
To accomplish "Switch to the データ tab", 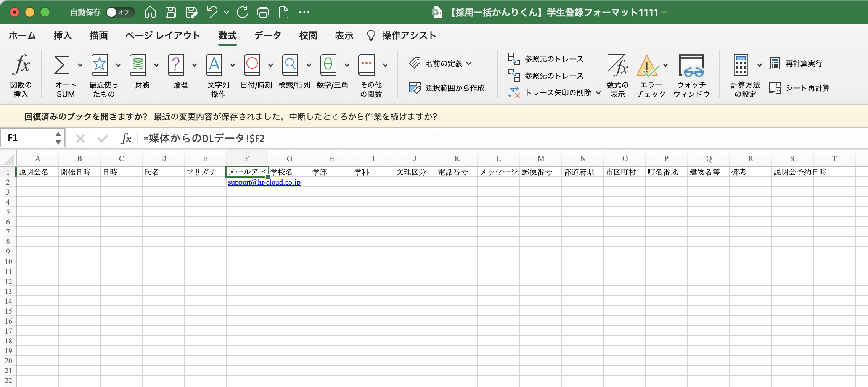I will (267, 35).
